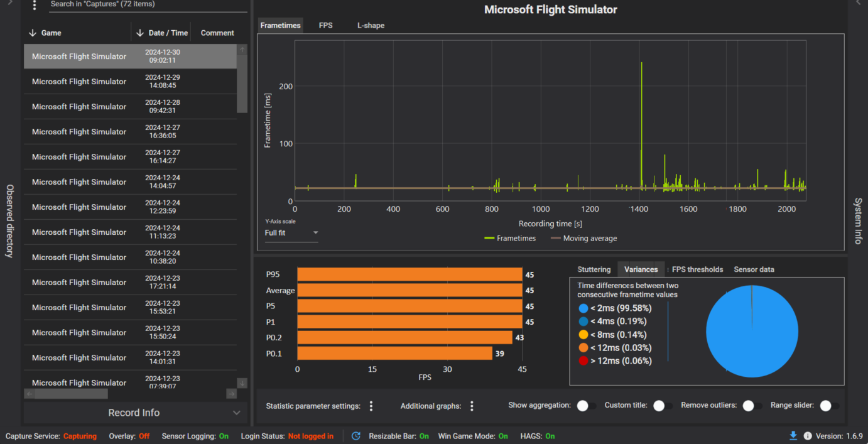
Task: Click the info icon beside Version
Action: [x=808, y=436]
